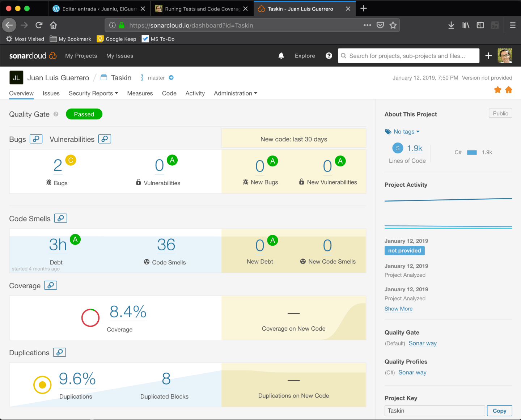The image size is (521, 420).
Task: Click the orange home project icon
Action: [509, 90]
